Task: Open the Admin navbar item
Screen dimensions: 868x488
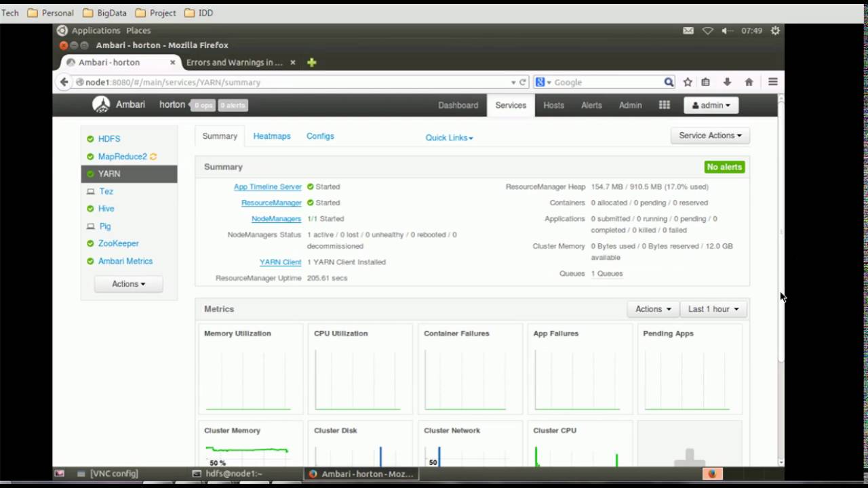Action: (x=630, y=105)
